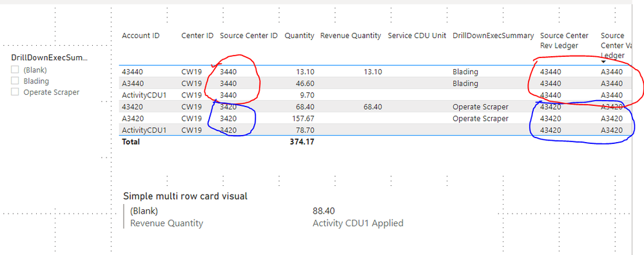Viewport: 644px width, 255px height.
Task: Click Quantity value 9.70
Action: (x=307, y=95)
